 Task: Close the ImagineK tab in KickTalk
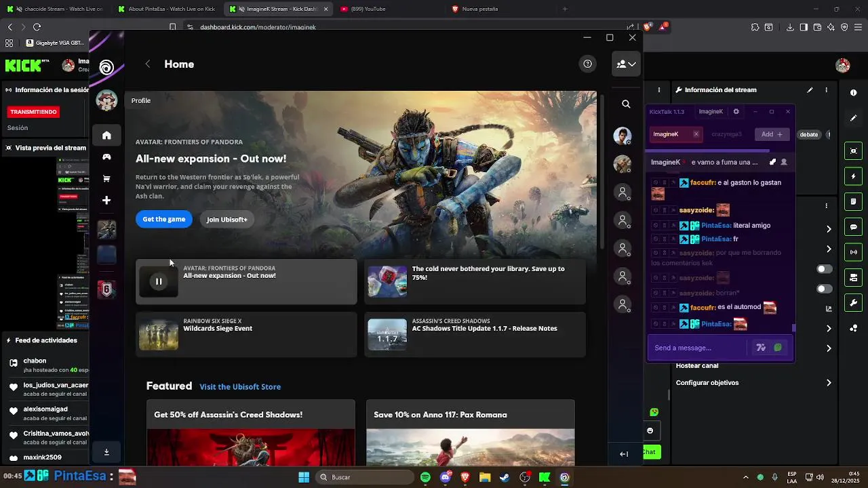(x=696, y=134)
